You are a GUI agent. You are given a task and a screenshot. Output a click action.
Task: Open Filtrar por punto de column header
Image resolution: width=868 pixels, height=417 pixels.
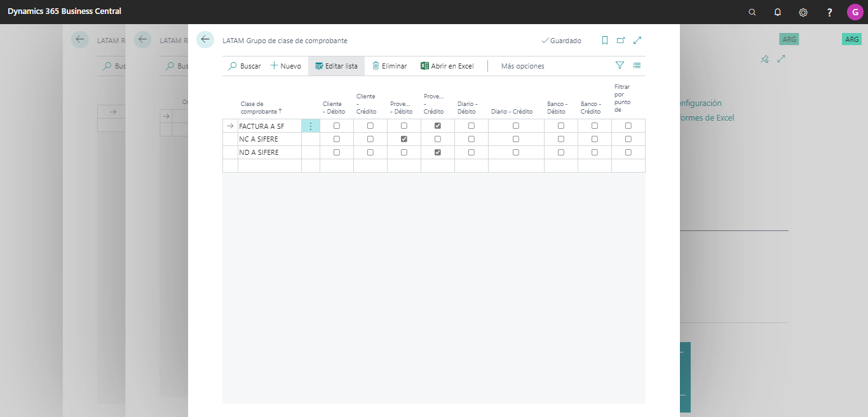(623, 98)
